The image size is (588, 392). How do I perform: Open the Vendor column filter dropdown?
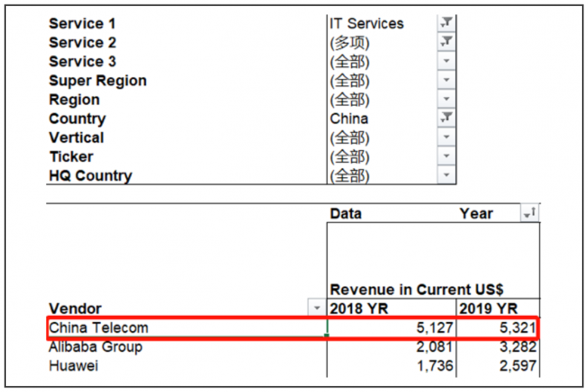tap(317, 308)
